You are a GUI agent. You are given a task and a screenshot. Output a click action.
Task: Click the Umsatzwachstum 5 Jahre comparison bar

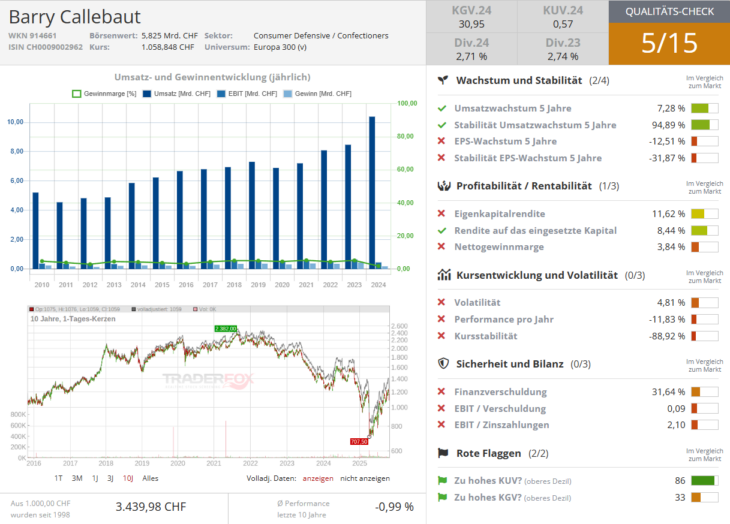pyautogui.click(x=704, y=108)
